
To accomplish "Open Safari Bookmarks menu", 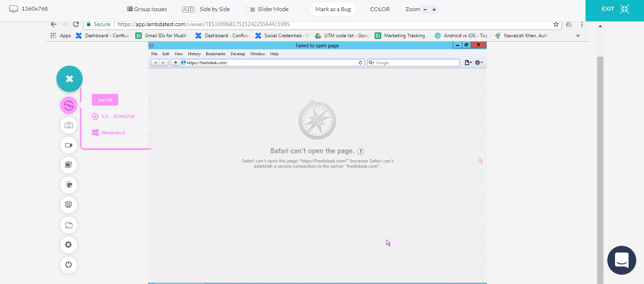I will tap(215, 54).
